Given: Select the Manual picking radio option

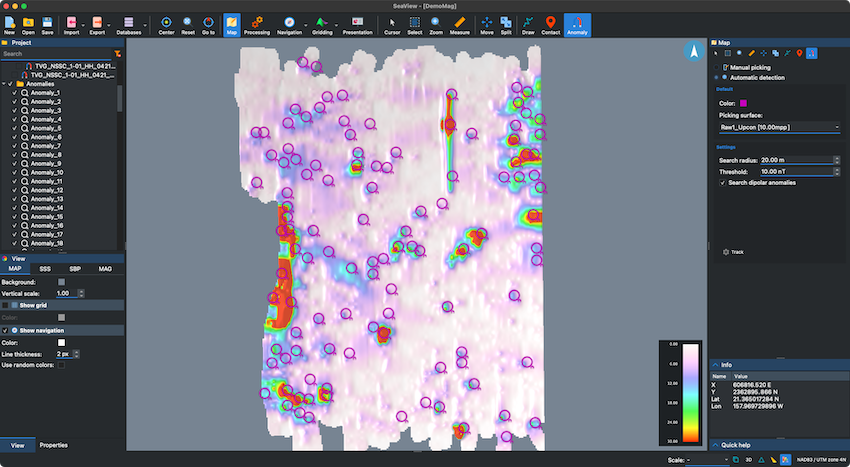Looking at the screenshot, I should pos(717,67).
